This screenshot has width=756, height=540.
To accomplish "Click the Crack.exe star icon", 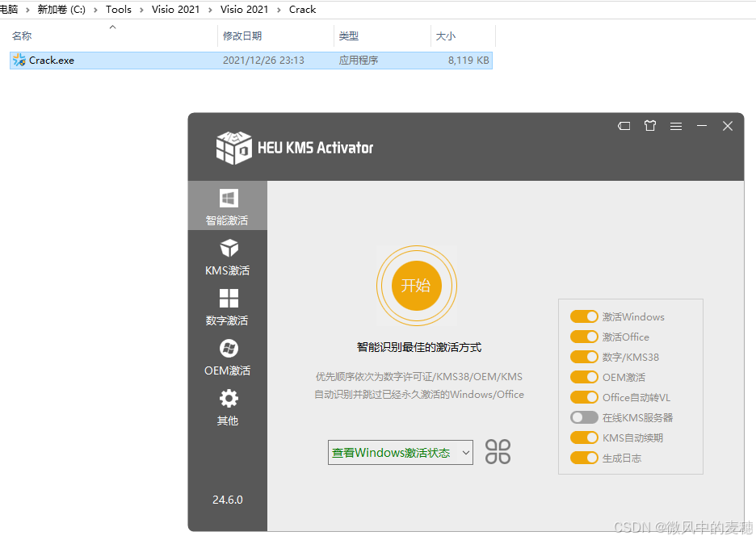I will pos(19,60).
